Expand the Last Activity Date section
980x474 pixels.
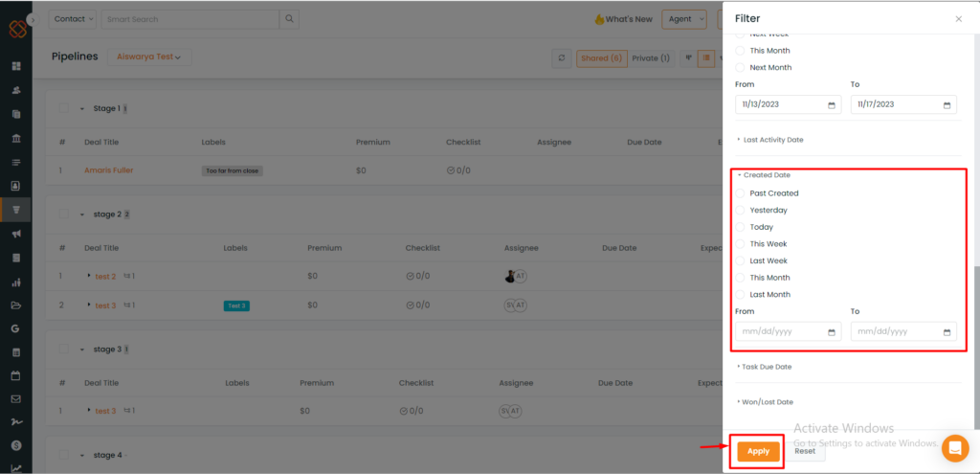pos(770,140)
